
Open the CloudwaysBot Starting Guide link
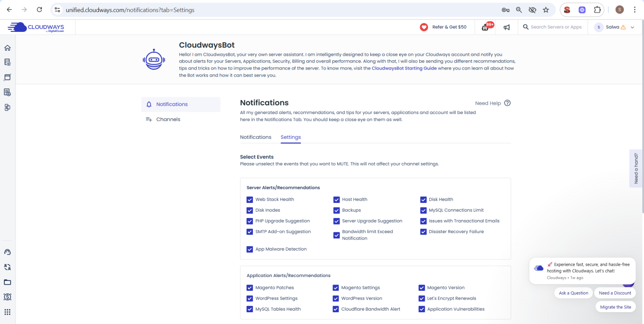[x=404, y=68]
